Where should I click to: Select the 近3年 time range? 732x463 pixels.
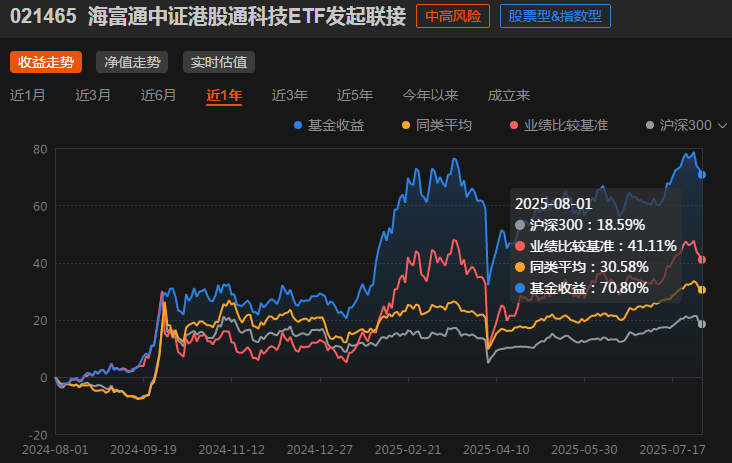[x=289, y=95]
